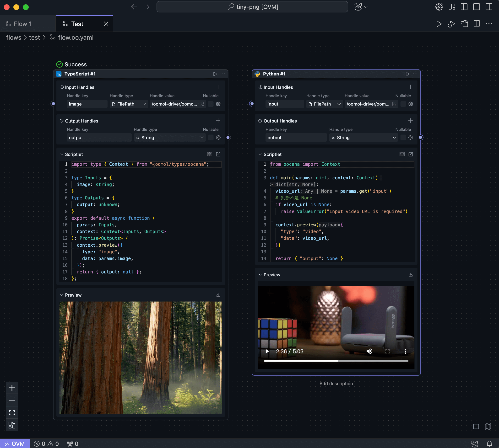Run the TypeScript #1 block
The image size is (499, 448).
[x=215, y=74]
